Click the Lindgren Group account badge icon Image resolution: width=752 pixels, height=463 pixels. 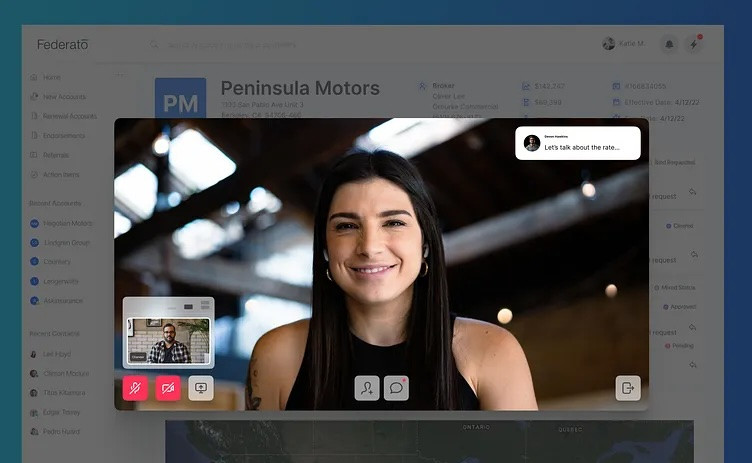coord(35,243)
